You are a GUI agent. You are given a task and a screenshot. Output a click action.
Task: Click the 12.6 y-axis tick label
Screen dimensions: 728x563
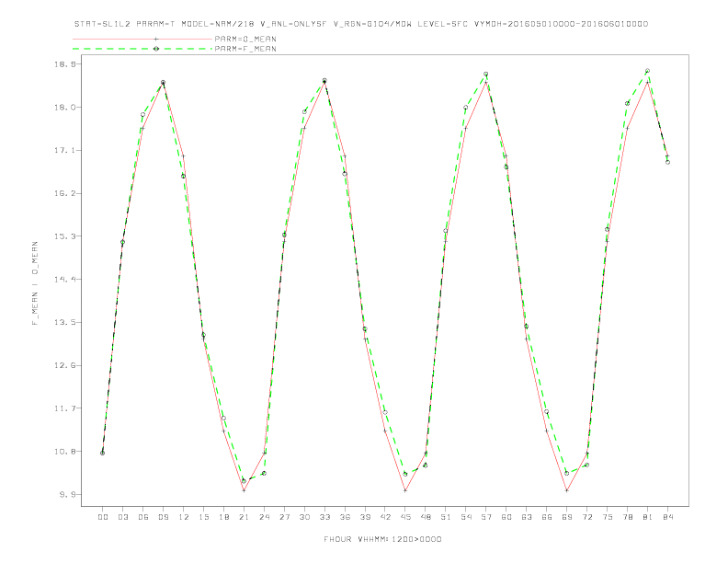point(64,365)
